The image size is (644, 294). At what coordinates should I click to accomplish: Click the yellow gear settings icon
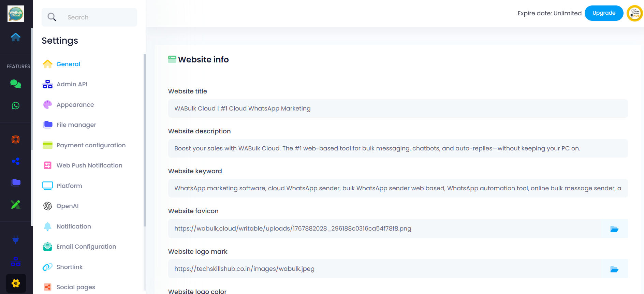[x=16, y=283]
